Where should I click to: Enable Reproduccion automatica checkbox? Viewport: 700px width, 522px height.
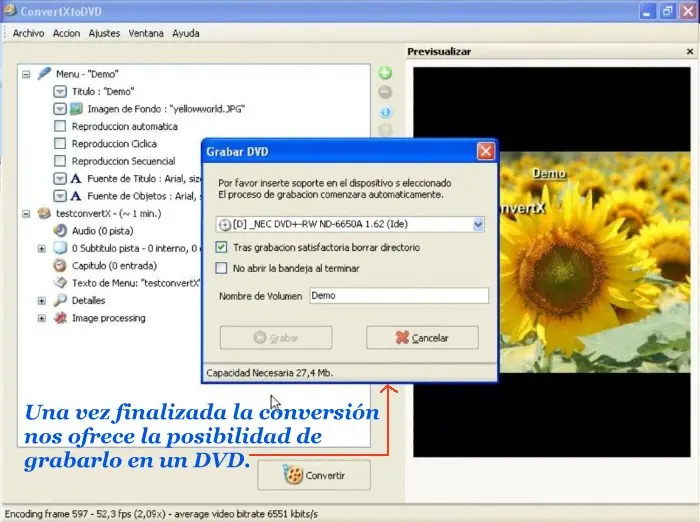coord(59,126)
